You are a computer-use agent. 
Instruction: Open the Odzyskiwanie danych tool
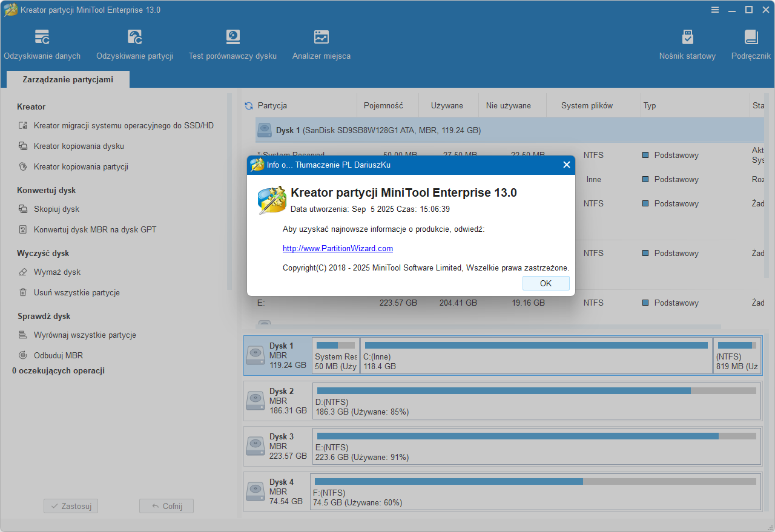(x=42, y=45)
